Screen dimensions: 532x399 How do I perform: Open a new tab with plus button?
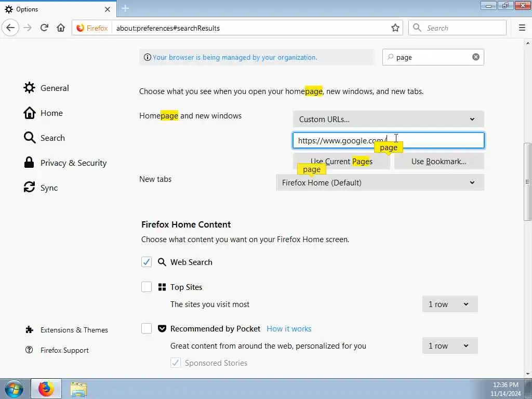125,8
